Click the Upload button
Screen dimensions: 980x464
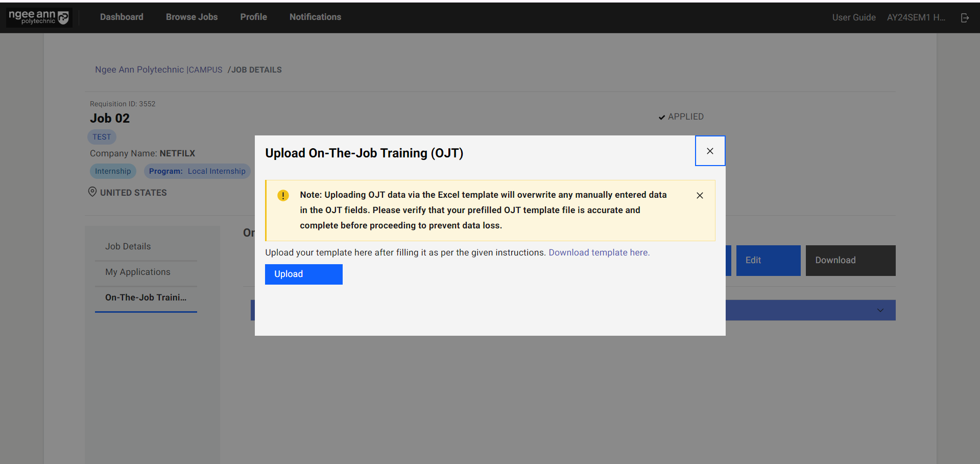coord(303,274)
